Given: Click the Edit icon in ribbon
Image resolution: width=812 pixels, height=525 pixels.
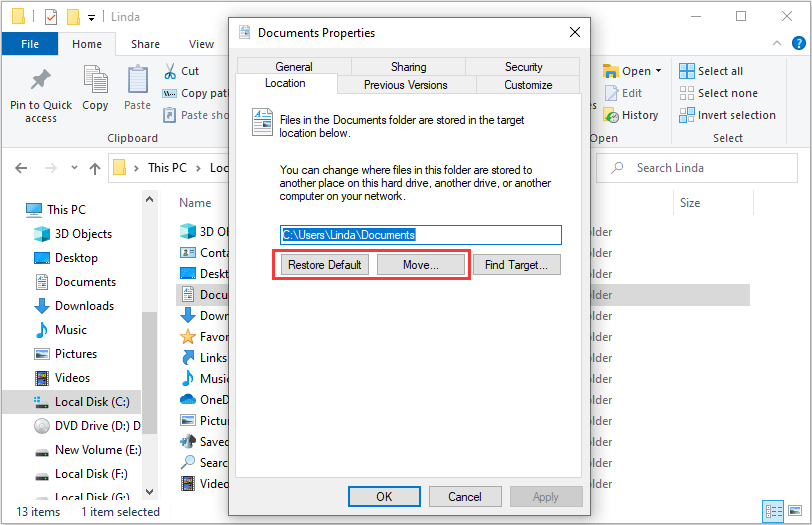Looking at the screenshot, I should coord(611,93).
